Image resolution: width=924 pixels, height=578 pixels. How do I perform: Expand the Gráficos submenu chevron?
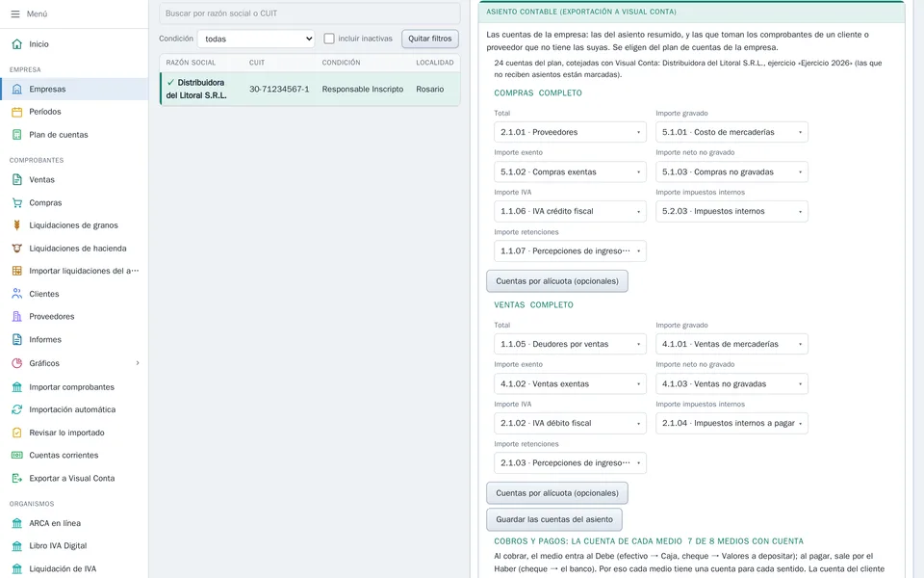[138, 363]
